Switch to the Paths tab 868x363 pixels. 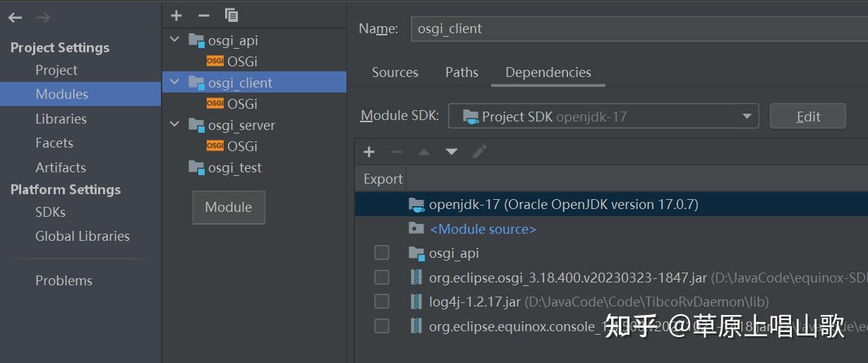[462, 73]
